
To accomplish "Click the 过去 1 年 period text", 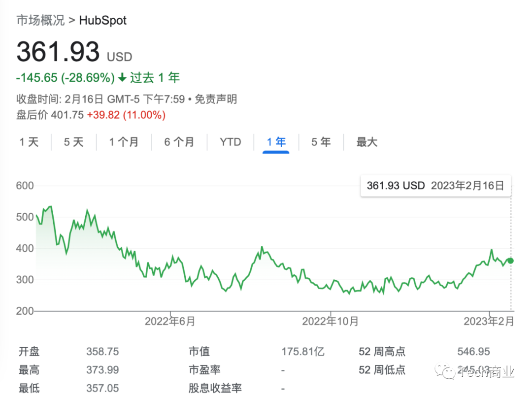I will click(155, 78).
